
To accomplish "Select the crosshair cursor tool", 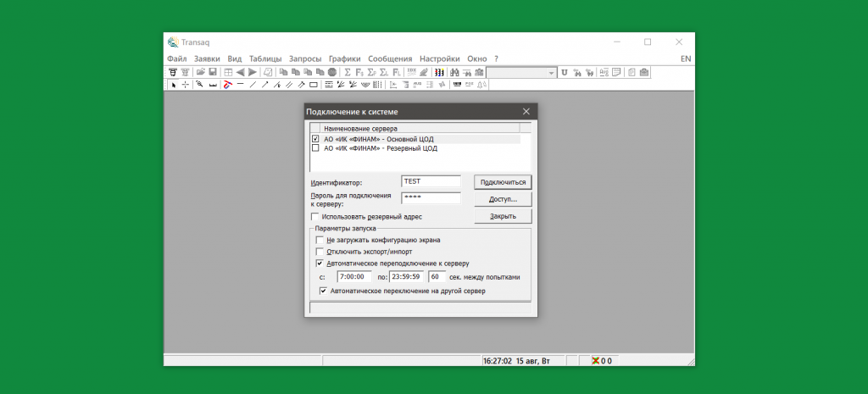I will 186,85.
